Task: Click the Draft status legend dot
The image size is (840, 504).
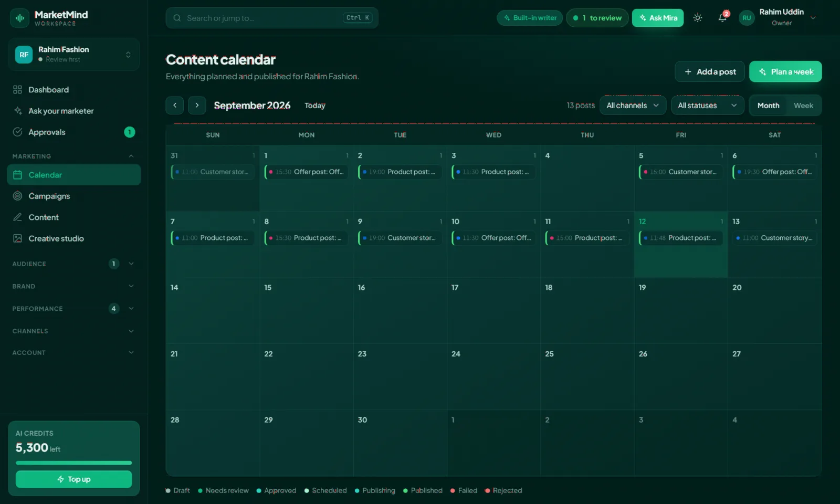Action: point(168,491)
